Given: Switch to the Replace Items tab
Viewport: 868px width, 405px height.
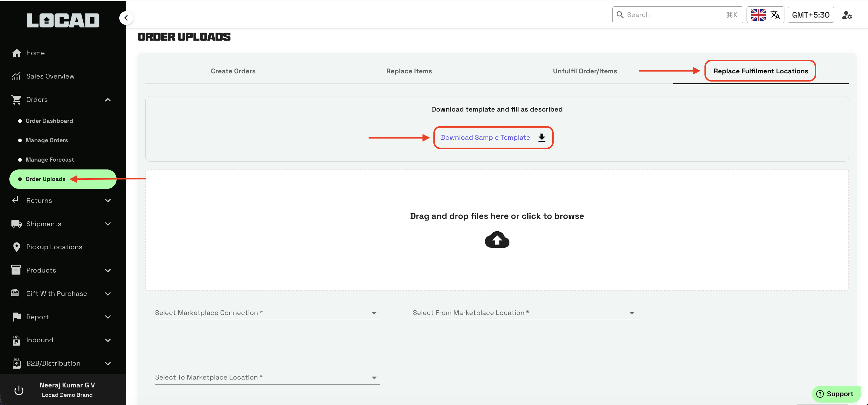Looking at the screenshot, I should 409,71.
